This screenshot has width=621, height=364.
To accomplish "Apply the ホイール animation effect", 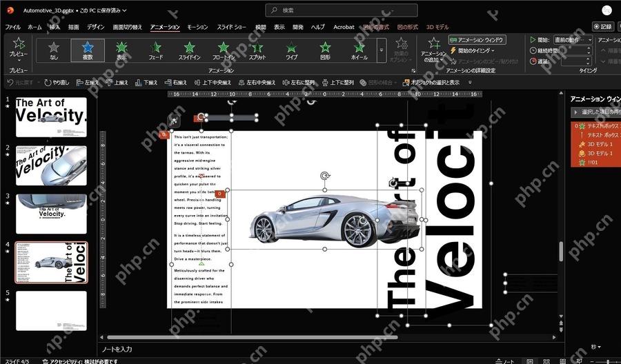I will click(359, 50).
